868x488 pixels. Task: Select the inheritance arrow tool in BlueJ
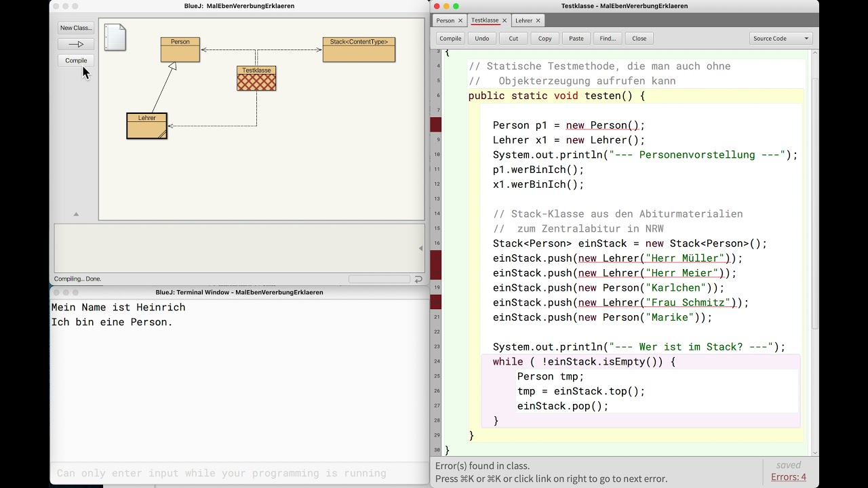click(x=76, y=44)
